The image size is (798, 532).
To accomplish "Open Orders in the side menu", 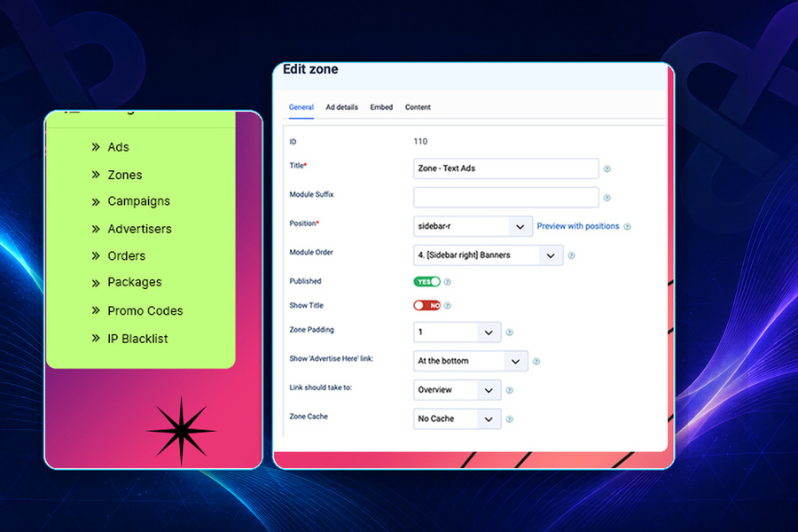I will coord(126,255).
